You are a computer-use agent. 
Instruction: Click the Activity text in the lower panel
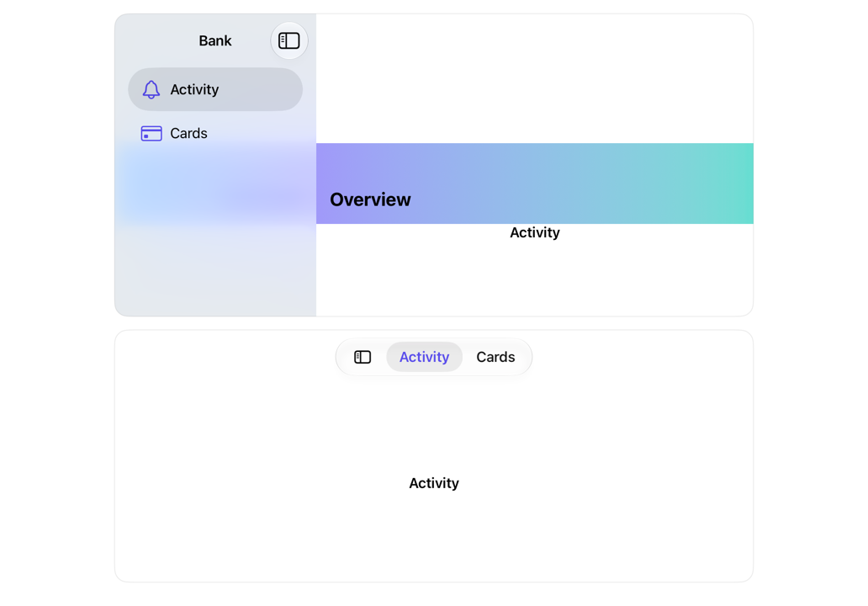tap(434, 483)
